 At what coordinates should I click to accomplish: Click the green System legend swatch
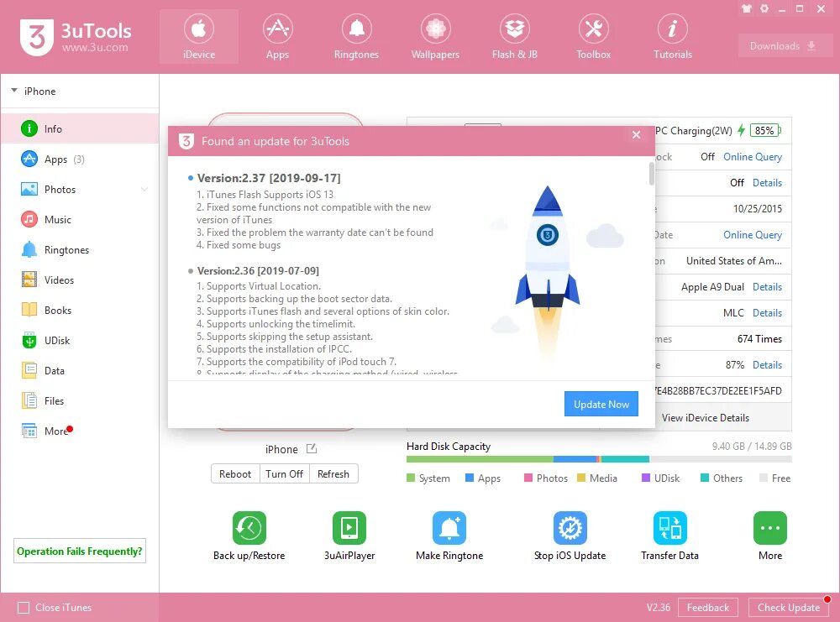pyautogui.click(x=411, y=478)
